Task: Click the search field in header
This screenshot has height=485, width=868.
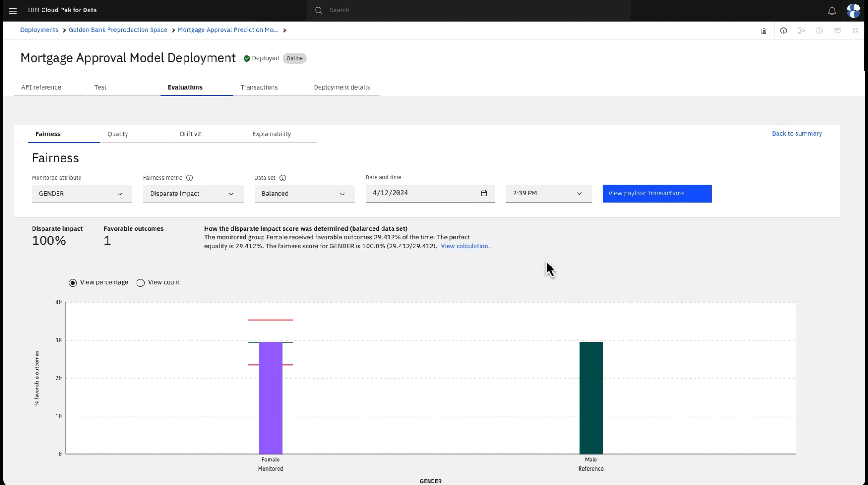Action: click(x=468, y=10)
